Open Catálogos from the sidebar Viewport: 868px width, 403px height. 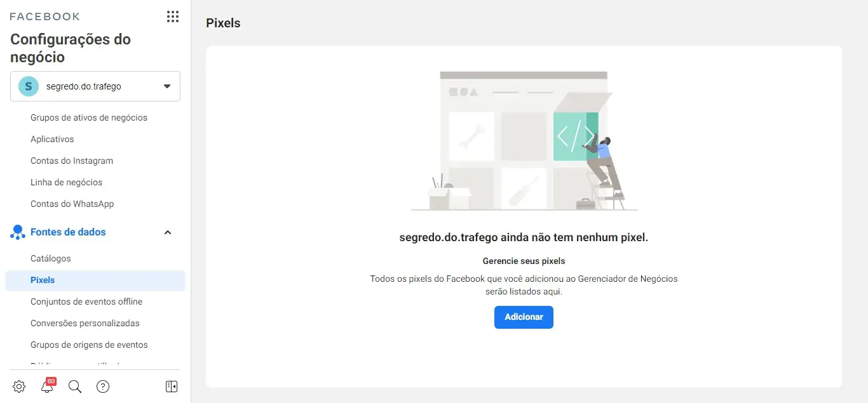(50, 258)
